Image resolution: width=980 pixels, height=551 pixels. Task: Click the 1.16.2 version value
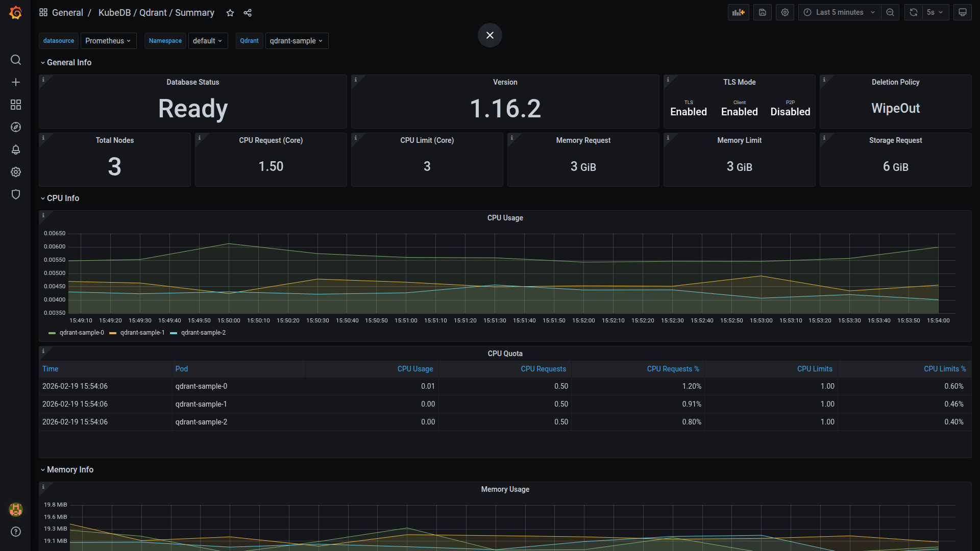[x=505, y=109]
